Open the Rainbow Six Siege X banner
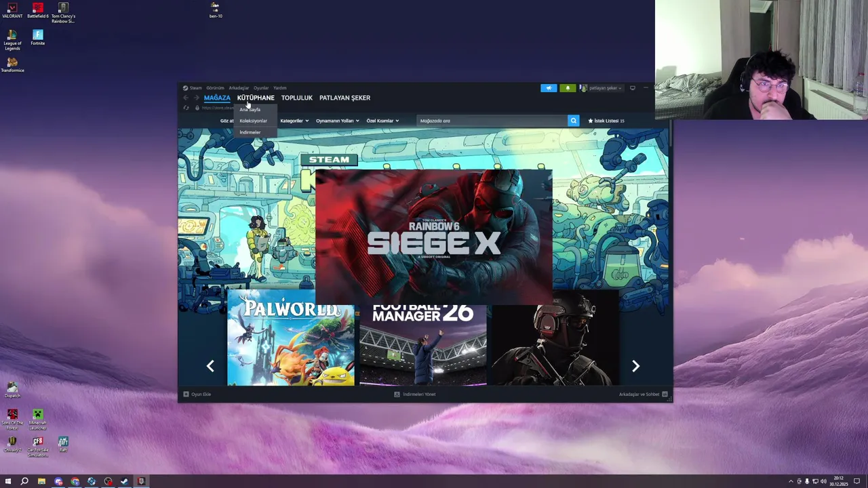 (x=434, y=237)
